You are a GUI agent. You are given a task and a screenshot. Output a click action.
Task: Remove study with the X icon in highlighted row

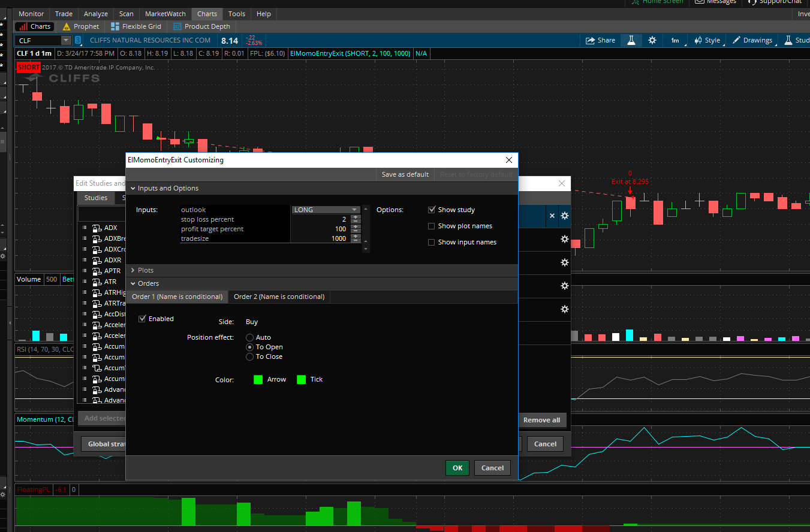tap(552, 216)
